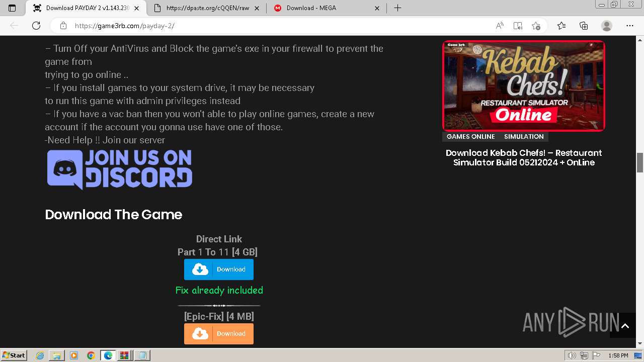
Task: Click the back-to-top arrow button
Action: (625, 326)
